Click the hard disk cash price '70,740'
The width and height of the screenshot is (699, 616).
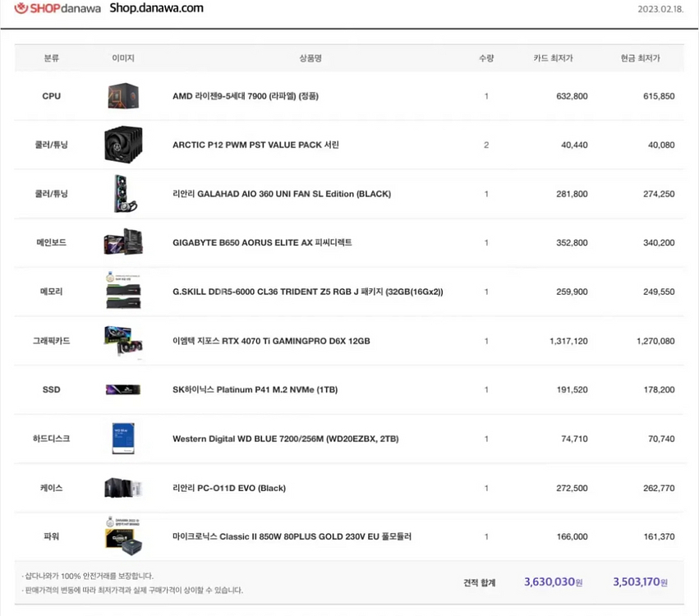click(661, 439)
